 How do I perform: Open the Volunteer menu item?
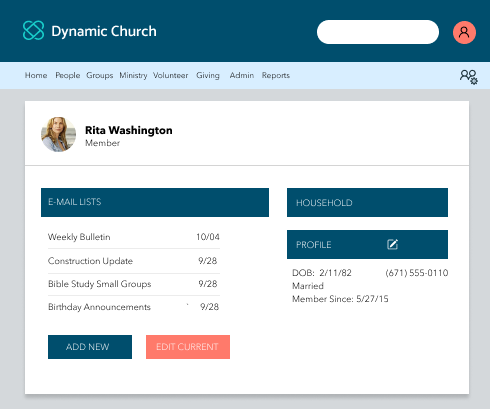171,75
